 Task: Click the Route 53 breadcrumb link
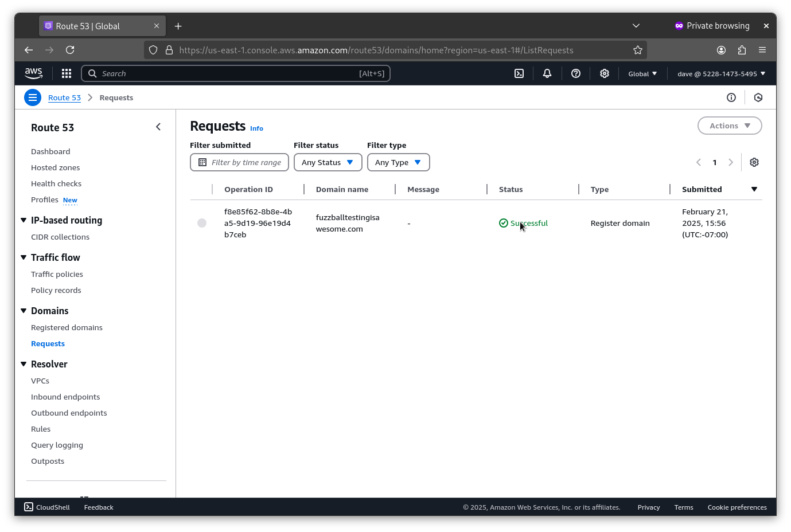tap(64, 97)
